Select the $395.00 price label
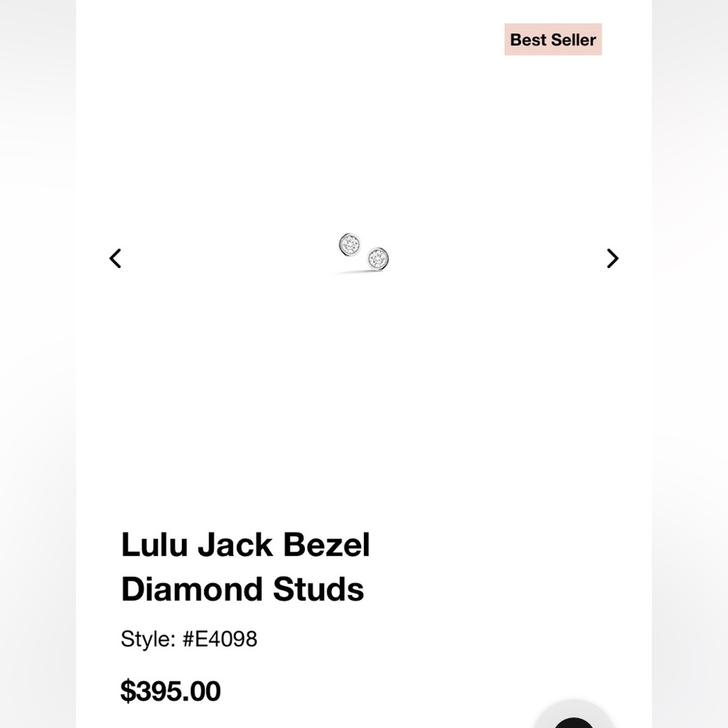 [170, 690]
